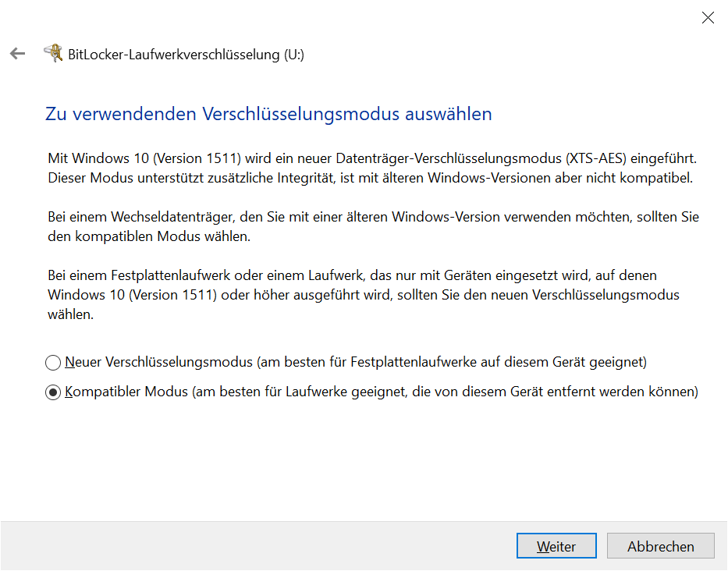728x571 pixels.
Task: Cancel the wizard with the Abbrechen button
Action: [x=660, y=546]
